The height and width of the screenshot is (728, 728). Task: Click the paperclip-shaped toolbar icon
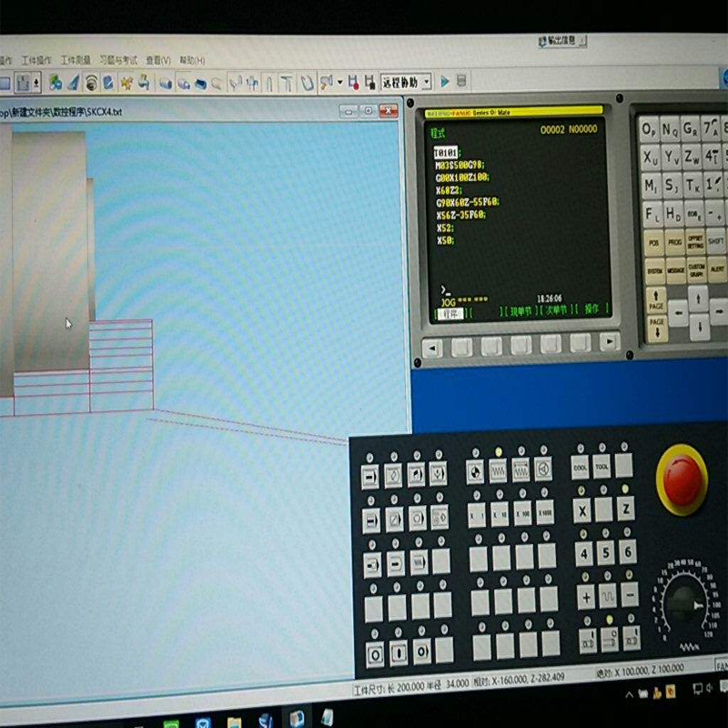307,83
